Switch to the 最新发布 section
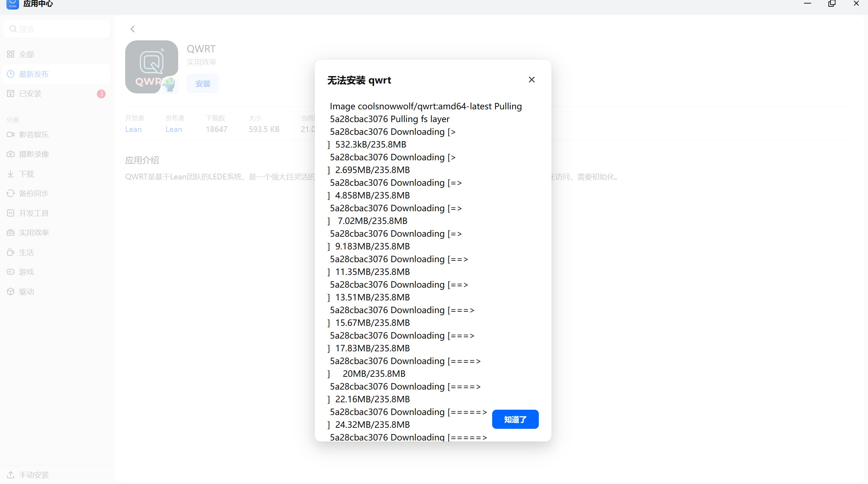Screen dimensions: 868x484 pos(34,74)
